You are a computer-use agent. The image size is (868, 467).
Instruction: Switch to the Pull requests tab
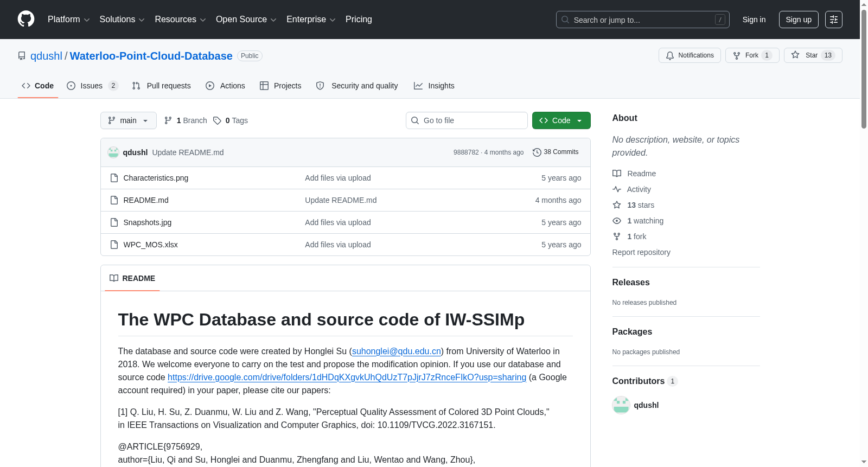162,86
